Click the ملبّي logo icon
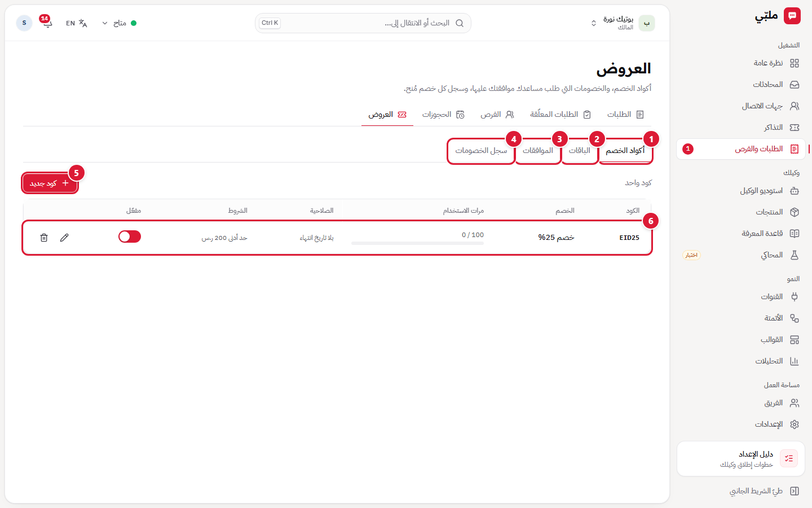The height and width of the screenshot is (508, 812). point(792,16)
